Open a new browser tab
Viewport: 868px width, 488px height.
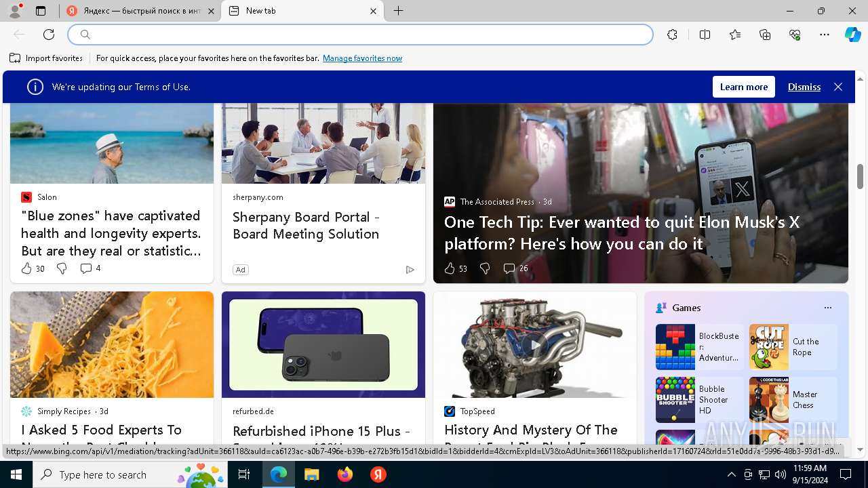point(399,11)
